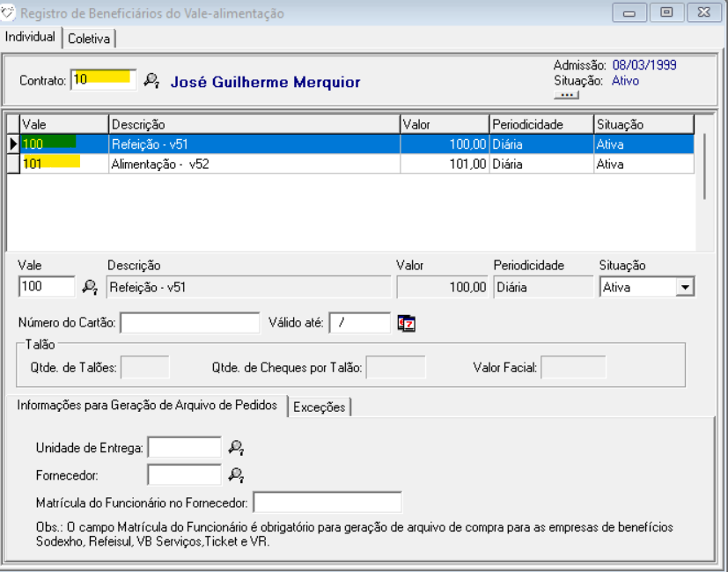
Task: Click the Contrato number field
Action: 103,80
